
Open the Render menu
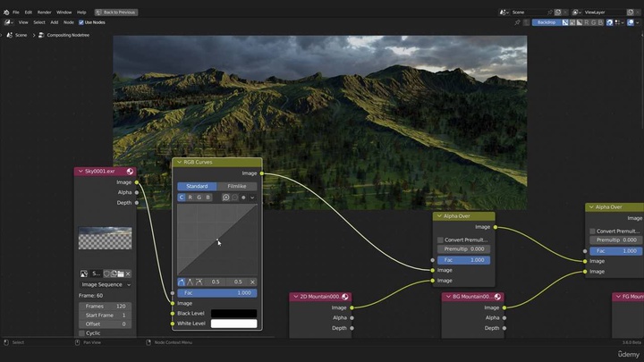44,13
